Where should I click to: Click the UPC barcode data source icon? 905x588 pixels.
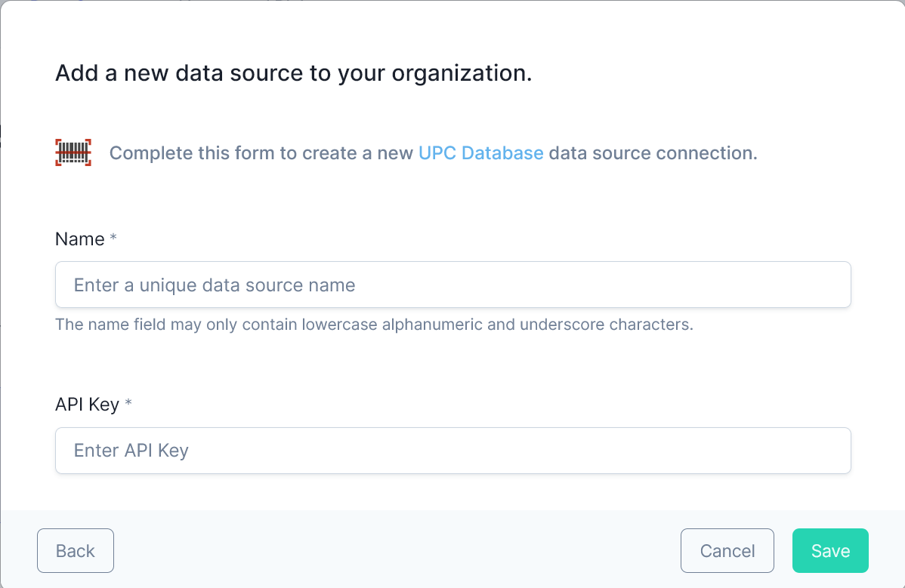(x=73, y=152)
